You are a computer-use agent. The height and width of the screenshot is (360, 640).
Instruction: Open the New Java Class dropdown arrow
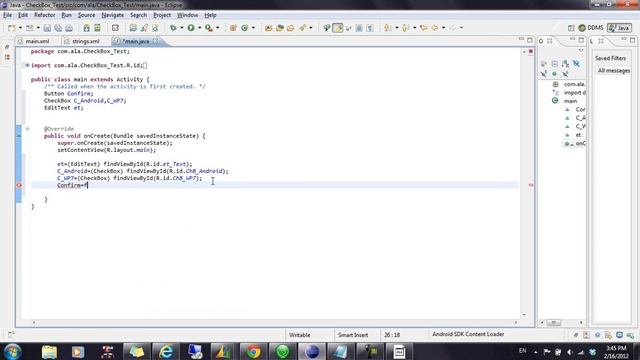(x=253, y=28)
